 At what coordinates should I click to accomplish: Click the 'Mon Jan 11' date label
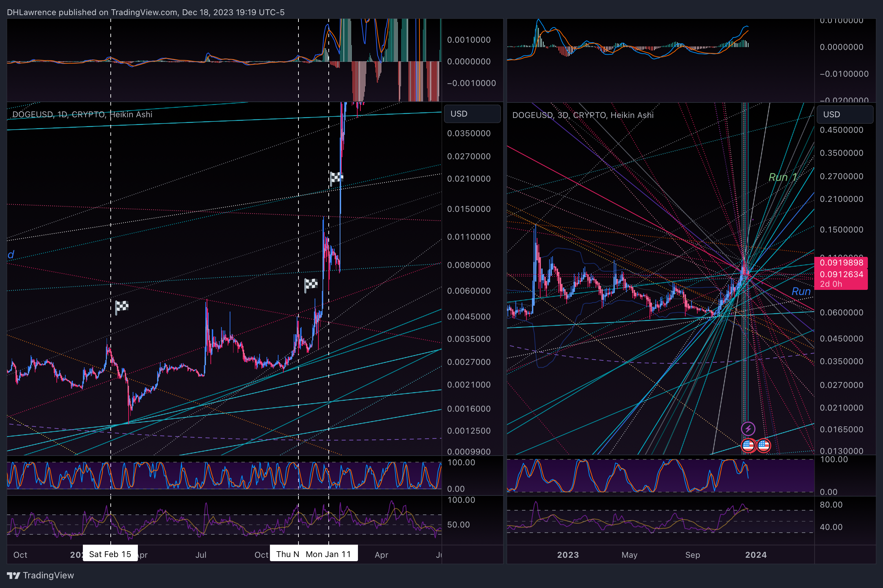click(x=328, y=554)
